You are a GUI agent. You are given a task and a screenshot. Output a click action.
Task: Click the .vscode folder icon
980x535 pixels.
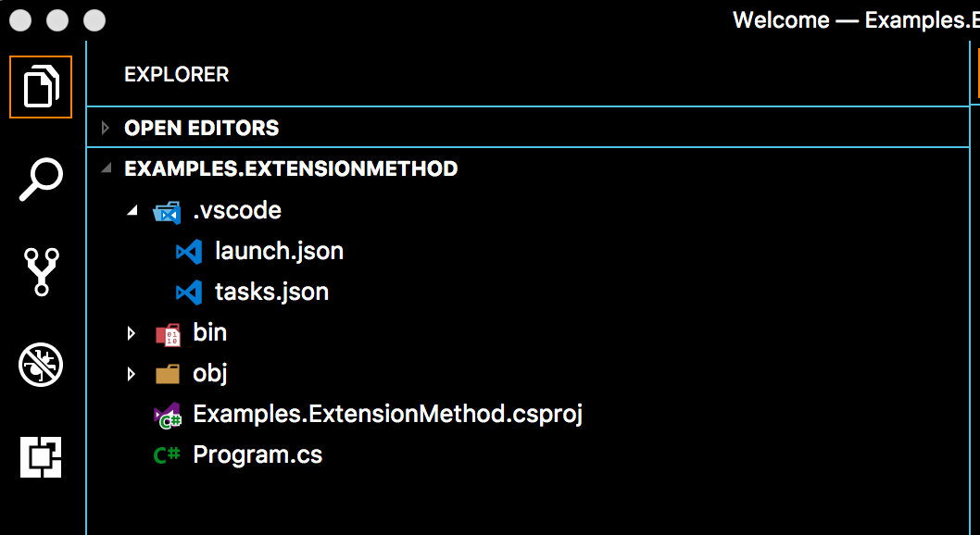pos(167,212)
